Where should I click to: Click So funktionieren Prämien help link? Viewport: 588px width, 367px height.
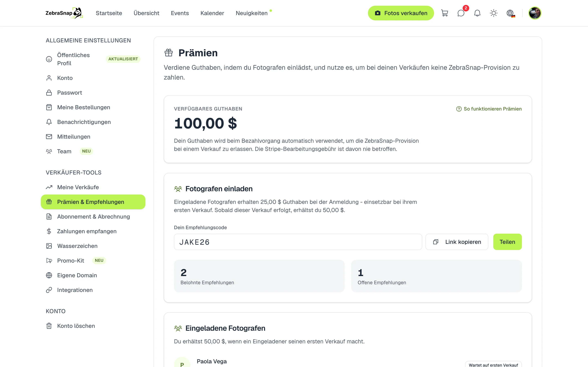point(489,109)
